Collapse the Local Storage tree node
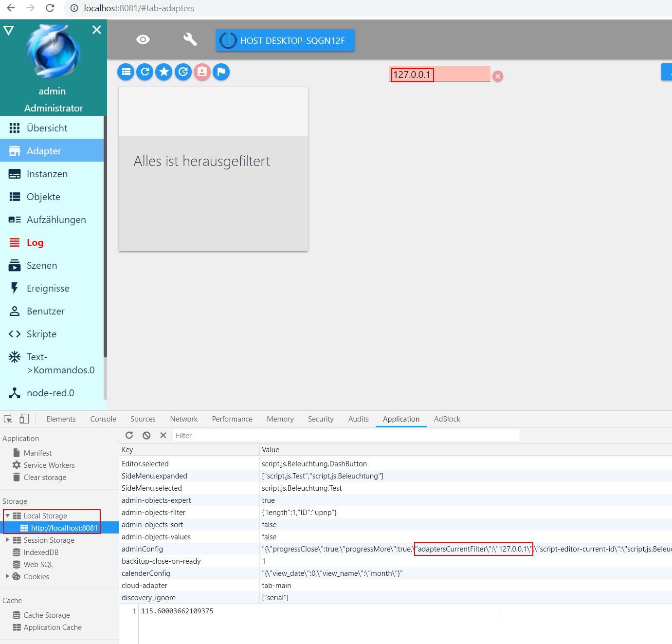The width and height of the screenshot is (672, 644). 7,515
